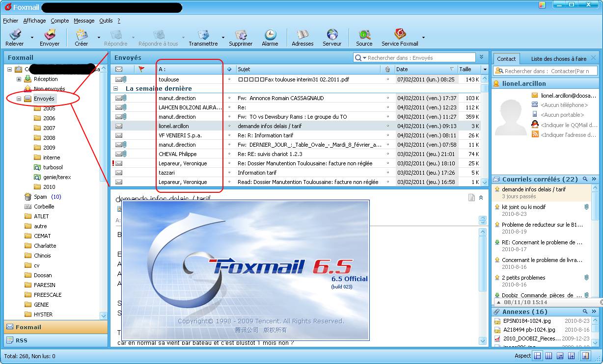Click the trash column header icon

(x=387, y=69)
